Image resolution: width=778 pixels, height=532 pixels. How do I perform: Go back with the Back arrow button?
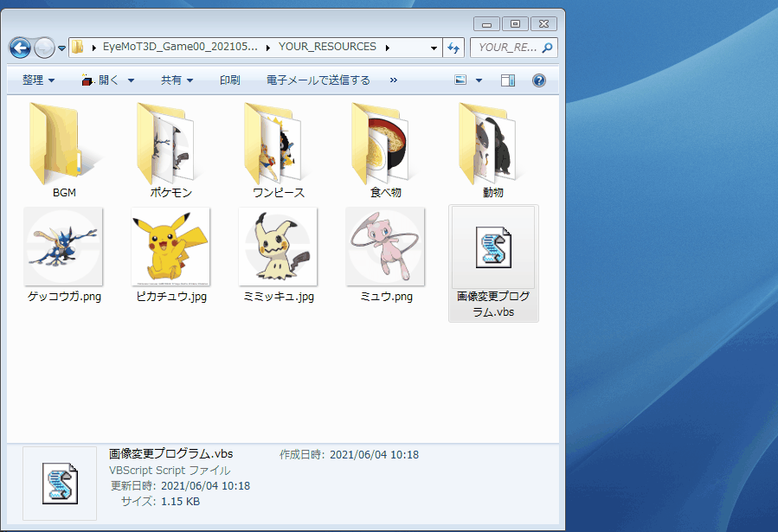point(20,48)
